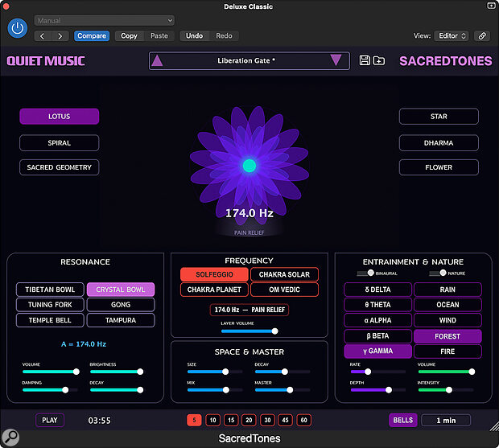Open the 174.0 Hz Pain Relief frequency selector
The width and height of the screenshot is (499, 448).
(249, 310)
